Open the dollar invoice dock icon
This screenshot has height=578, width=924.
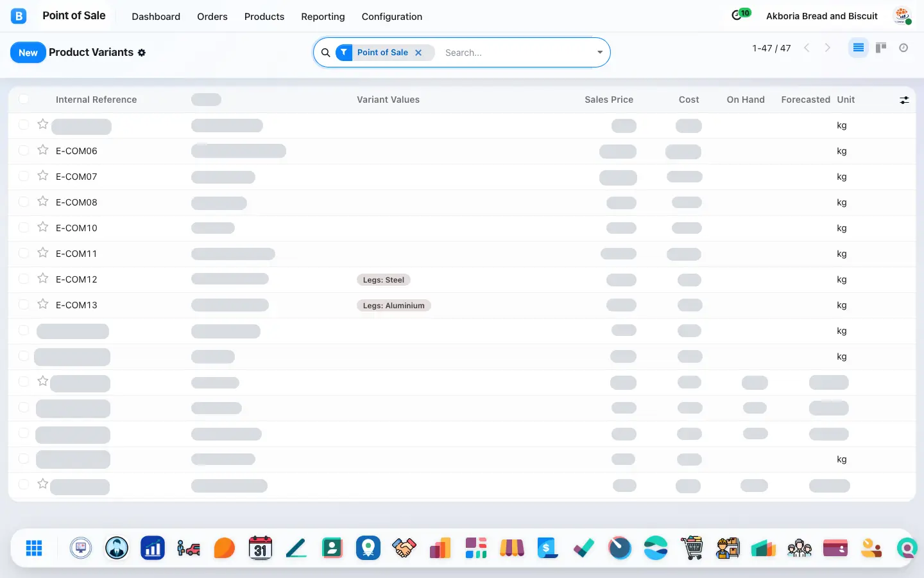[x=548, y=548]
